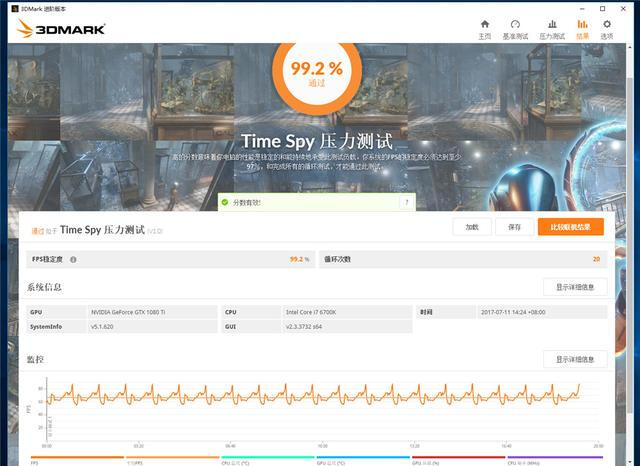Toggle the orange FPS legend series
Viewport: 640px width, 466px height.
point(77,460)
